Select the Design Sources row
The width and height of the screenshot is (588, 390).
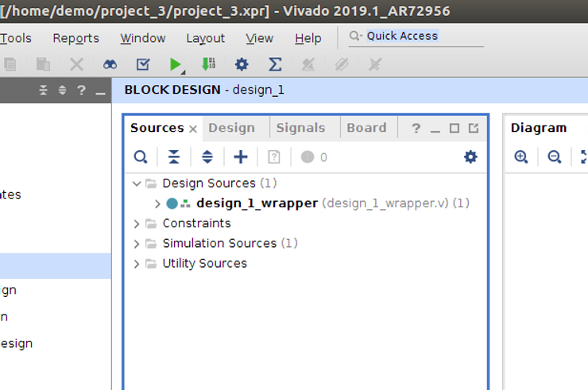219,183
